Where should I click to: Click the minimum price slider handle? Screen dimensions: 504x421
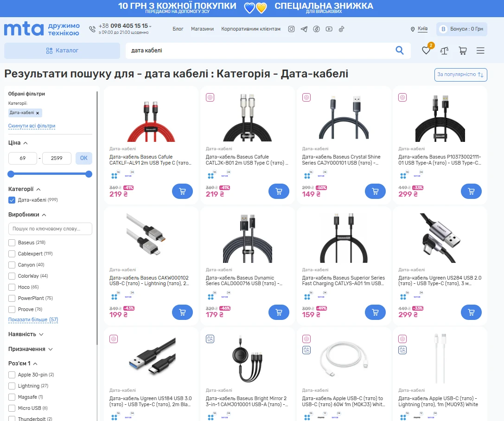pyautogui.click(x=11, y=174)
